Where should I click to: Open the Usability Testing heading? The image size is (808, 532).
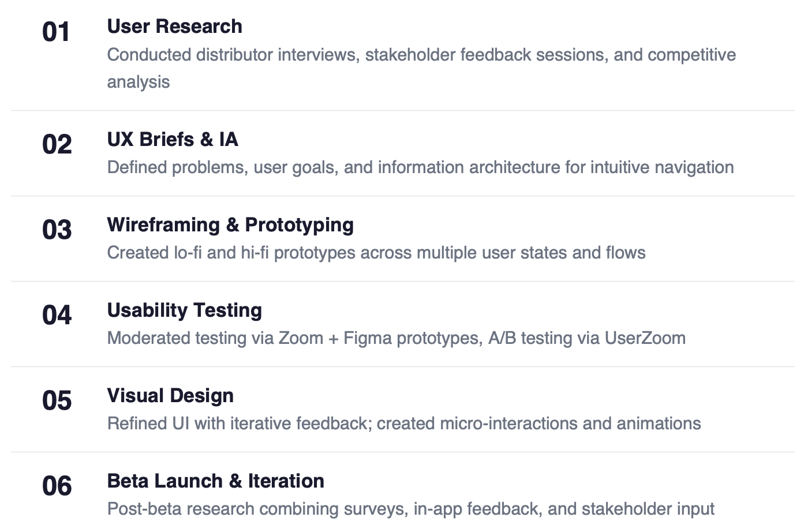(185, 310)
